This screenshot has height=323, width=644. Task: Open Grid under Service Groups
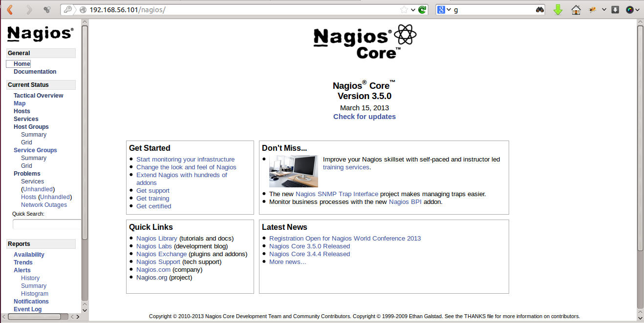pyautogui.click(x=26, y=166)
